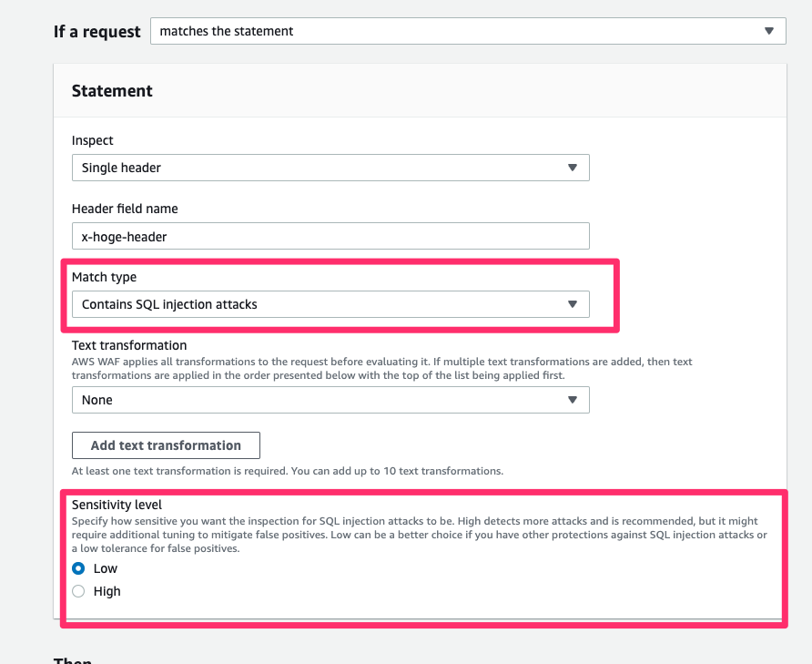Click the Sensitivity level section title

[117, 504]
